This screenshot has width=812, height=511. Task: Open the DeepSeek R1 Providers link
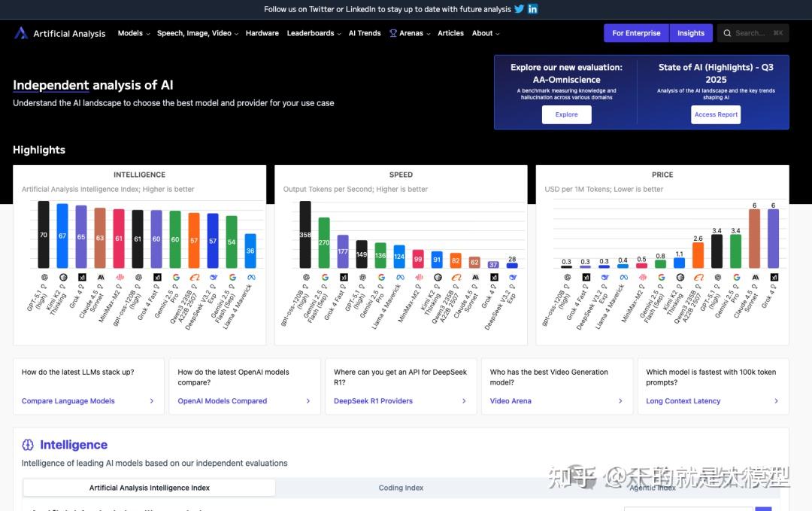point(374,401)
